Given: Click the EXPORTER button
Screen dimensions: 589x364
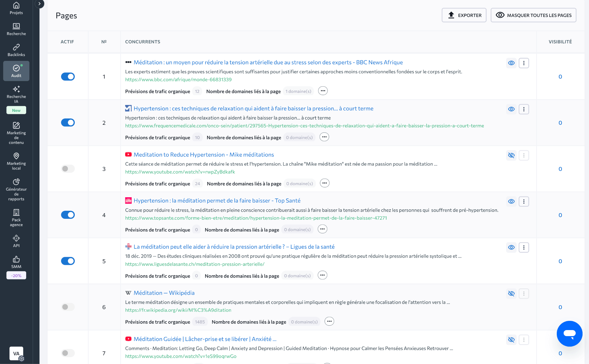Looking at the screenshot, I should pos(464,15).
